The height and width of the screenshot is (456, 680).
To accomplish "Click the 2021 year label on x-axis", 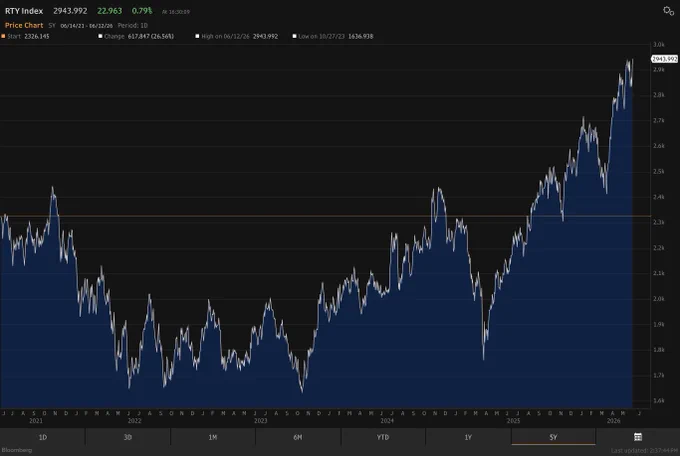I will coord(36,421).
